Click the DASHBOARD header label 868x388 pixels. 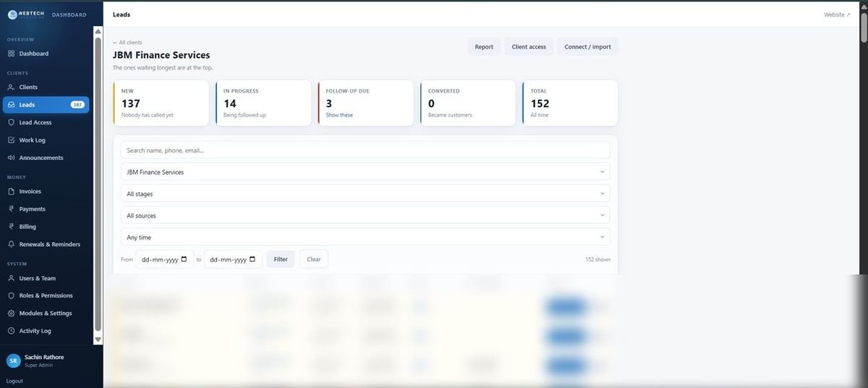click(69, 14)
